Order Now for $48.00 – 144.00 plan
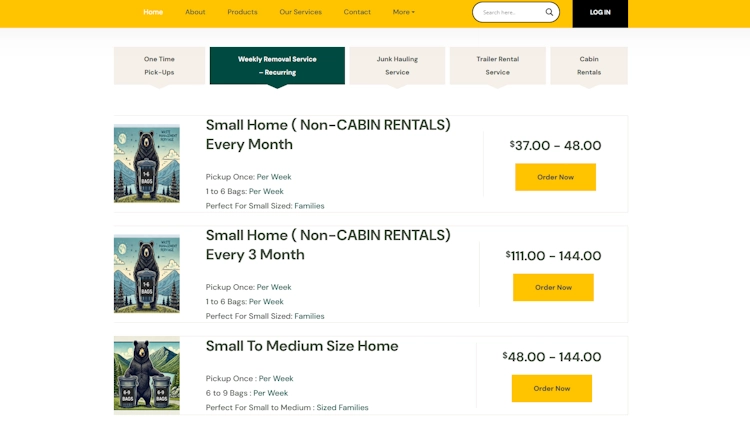Screen dimensions: 750x422 coord(551,389)
